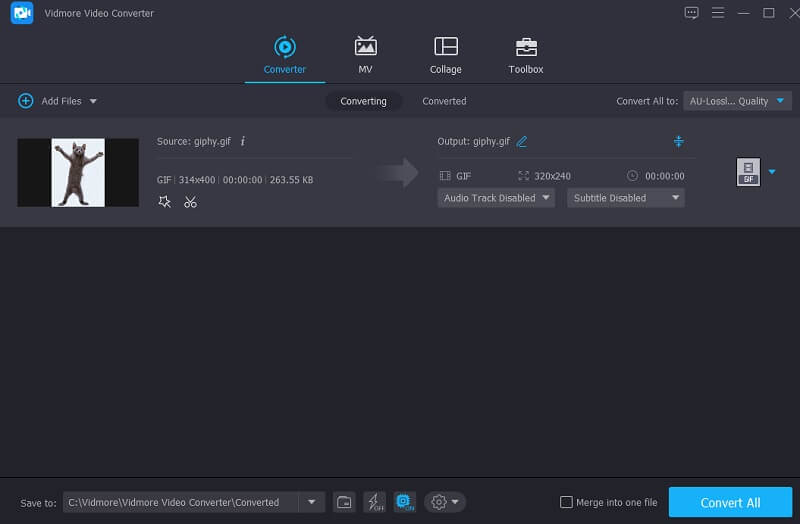Click the GIF output format icon
The image size is (800, 524).
click(x=748, y=172)
